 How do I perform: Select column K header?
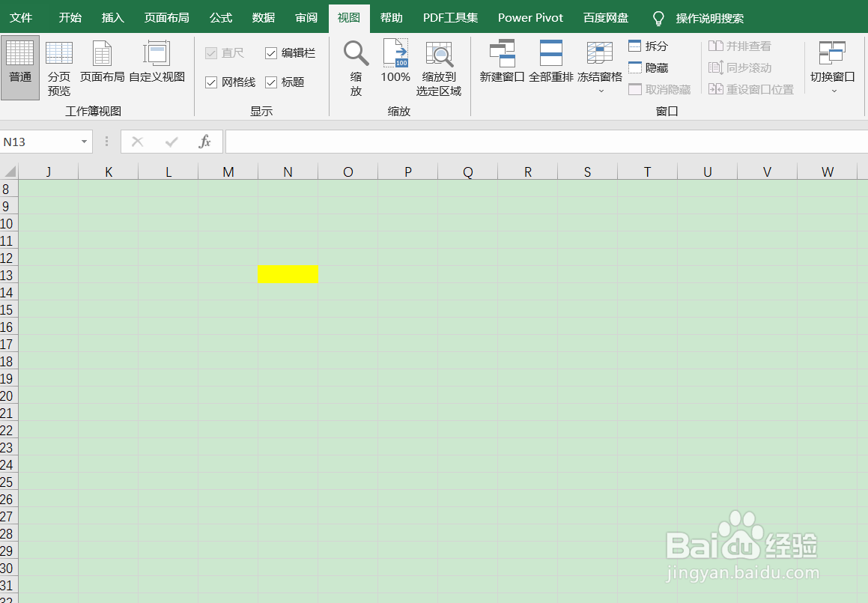tap(109, 172)
